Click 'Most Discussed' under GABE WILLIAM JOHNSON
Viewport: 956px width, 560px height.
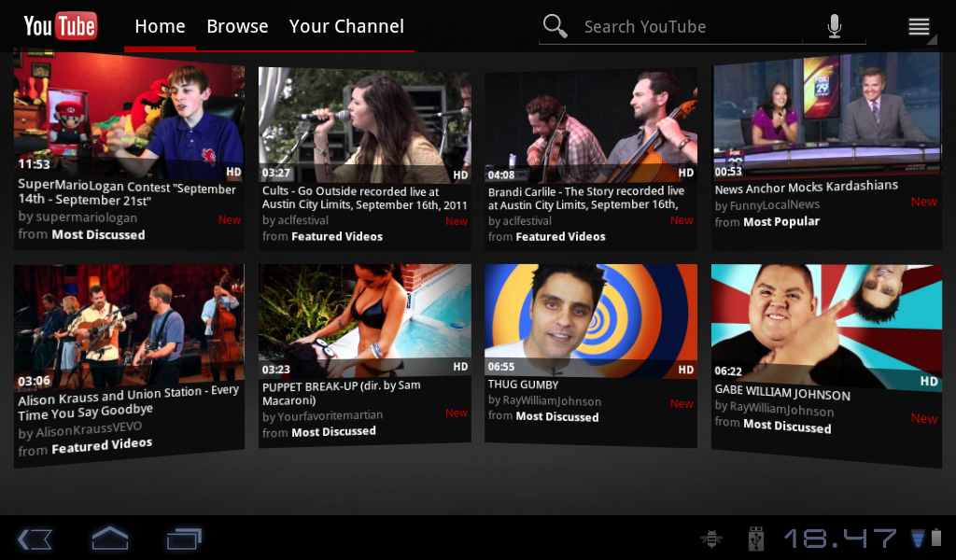pyautogui.click(x=787, y=426)
